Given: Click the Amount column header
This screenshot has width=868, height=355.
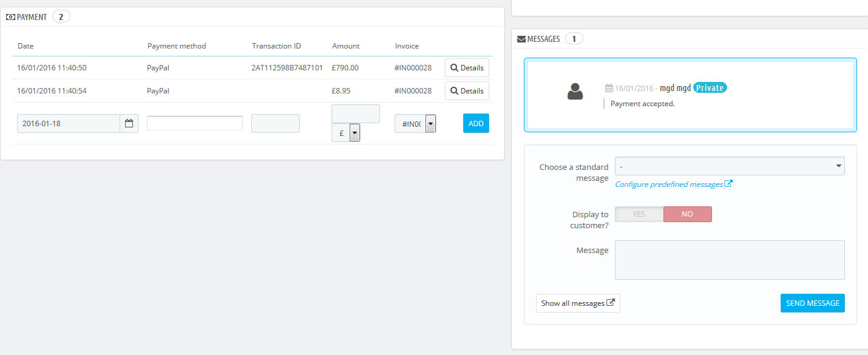Looking at the screenshot, I should [346, 46].
